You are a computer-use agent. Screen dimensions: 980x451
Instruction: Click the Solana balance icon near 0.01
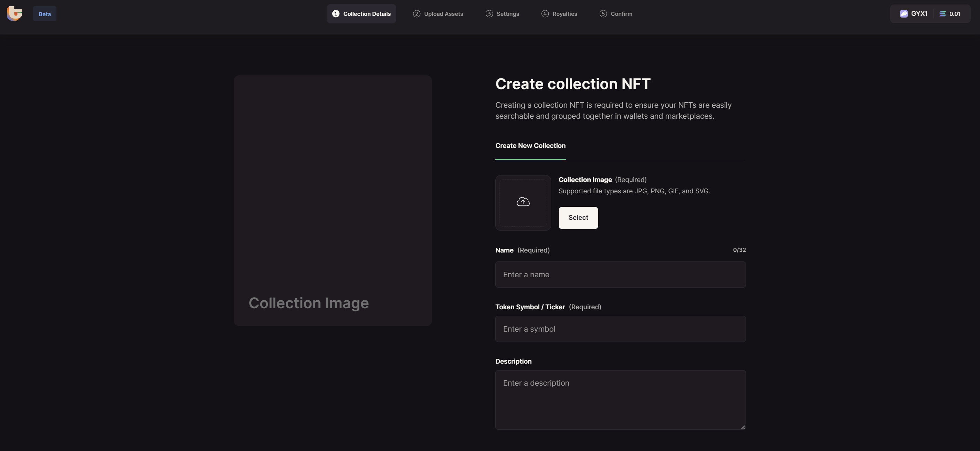[942, 14]
